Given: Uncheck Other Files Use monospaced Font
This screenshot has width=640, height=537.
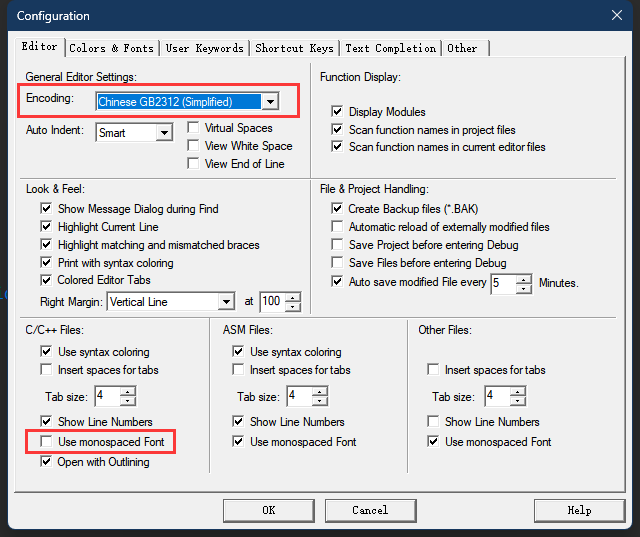Looking at the screenshot, I should (x=433, y=441).
